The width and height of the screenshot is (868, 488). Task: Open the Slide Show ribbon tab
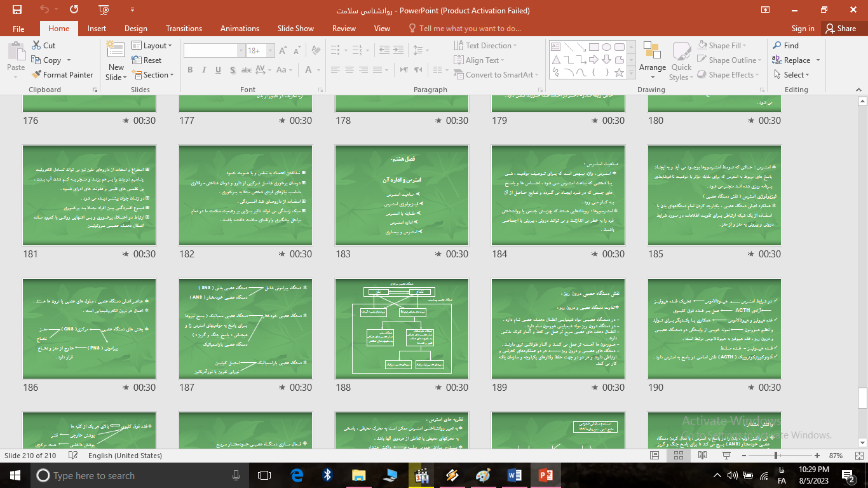click(295, 29)
